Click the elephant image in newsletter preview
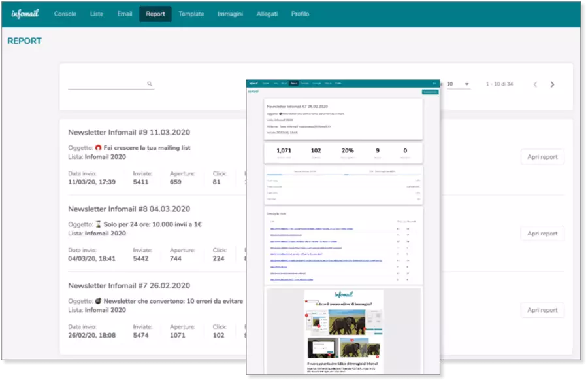The height and width of the screenshot is (382, 588). (x=346, y=322)
